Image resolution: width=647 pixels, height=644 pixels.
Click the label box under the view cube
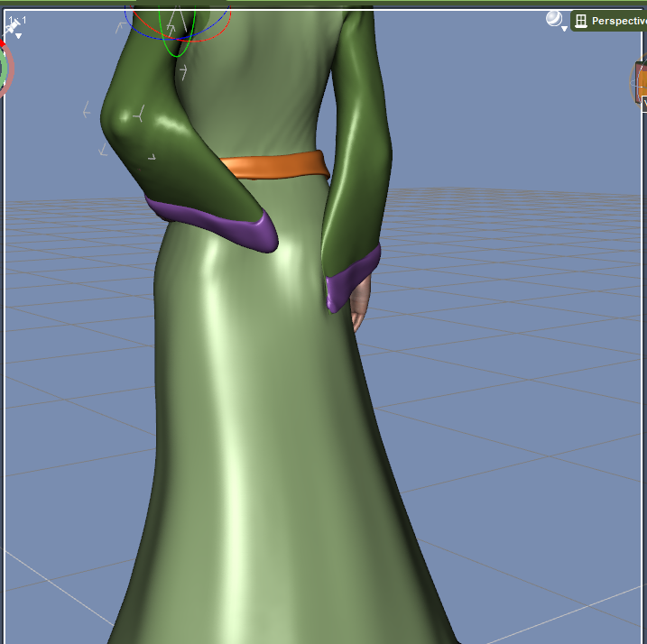coord(644,106)
